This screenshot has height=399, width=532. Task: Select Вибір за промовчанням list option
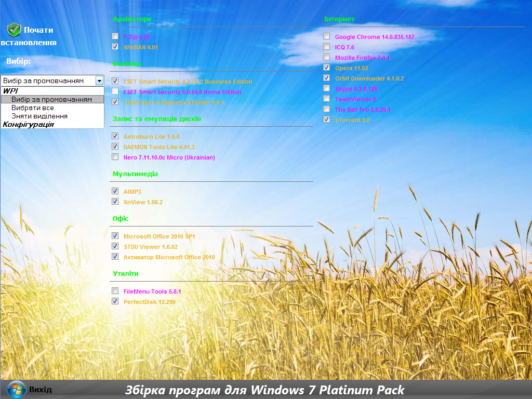tap(51, 99)
